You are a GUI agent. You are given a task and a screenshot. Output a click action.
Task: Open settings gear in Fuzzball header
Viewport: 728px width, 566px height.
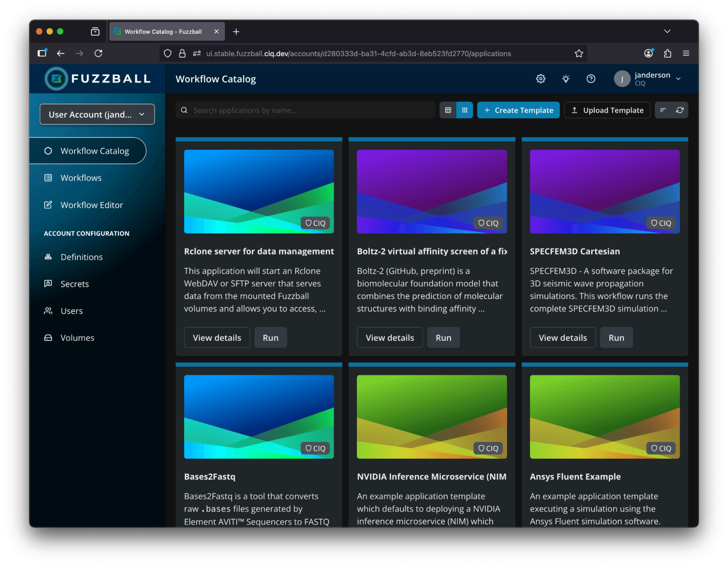click(x=540, y=79)
